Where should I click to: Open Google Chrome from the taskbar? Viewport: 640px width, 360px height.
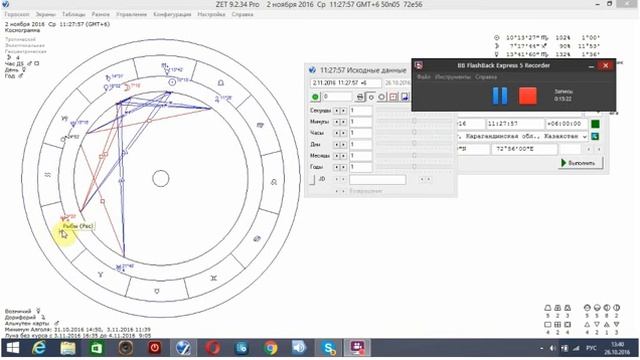point(270,348)
